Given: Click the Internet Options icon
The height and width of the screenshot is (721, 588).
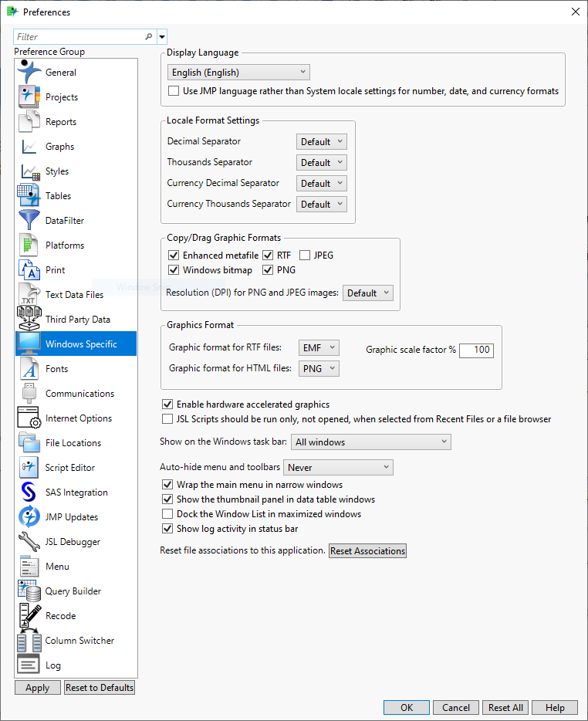Looking at the screenshot, I should coord(29,418).
